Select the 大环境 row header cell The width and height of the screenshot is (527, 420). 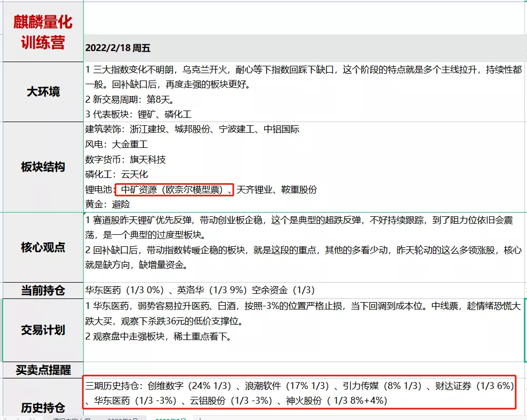(42, 92)
